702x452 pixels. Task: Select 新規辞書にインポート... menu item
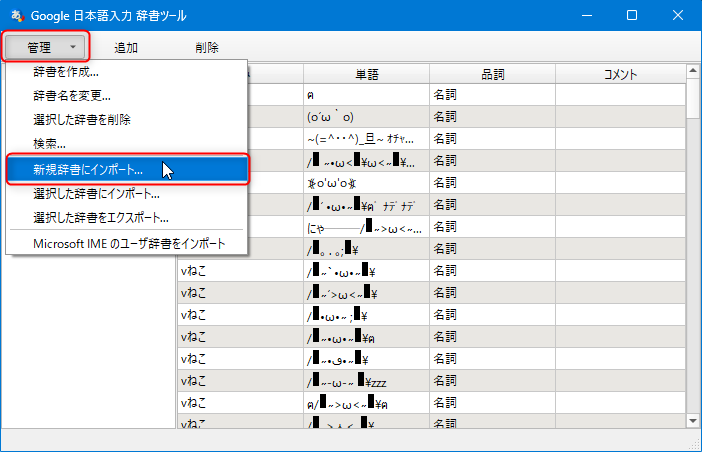[x=127, y=170]
